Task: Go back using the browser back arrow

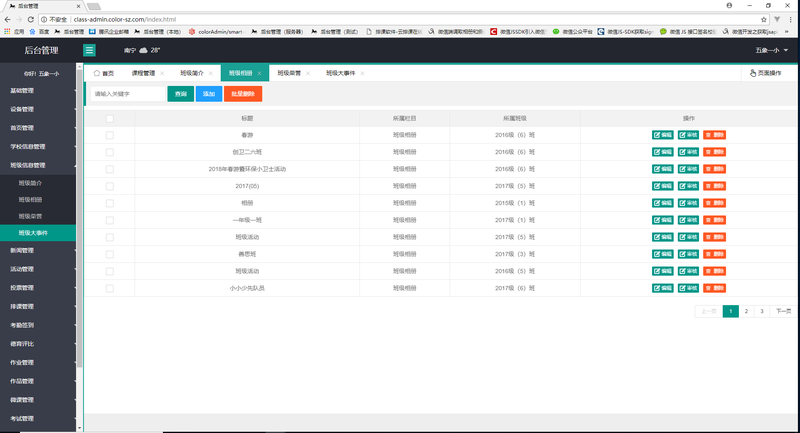Action: click(x=7, y=19)
